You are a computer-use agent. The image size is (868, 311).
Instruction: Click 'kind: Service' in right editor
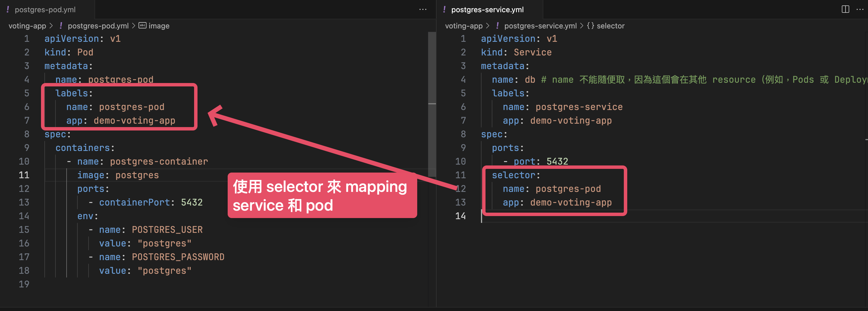[516, 52]
